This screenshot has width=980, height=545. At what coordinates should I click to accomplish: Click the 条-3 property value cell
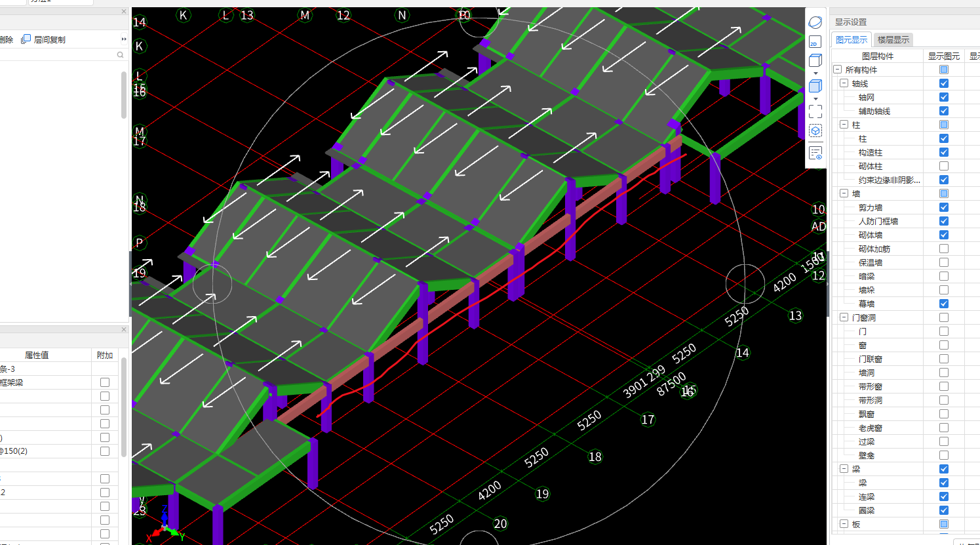(x=45, y=369)
